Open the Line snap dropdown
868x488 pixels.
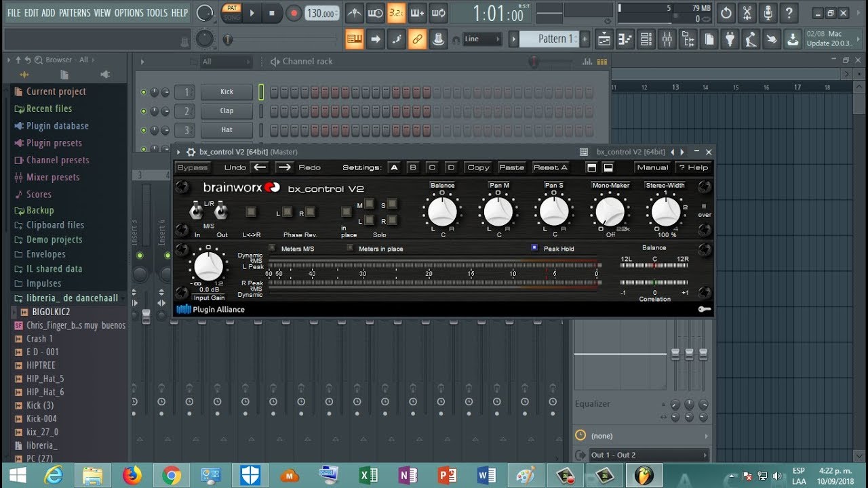[482, 39]
